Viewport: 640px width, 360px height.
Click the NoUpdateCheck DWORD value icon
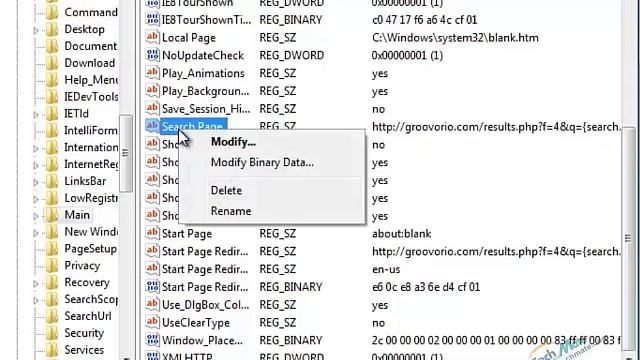(152, 55)
